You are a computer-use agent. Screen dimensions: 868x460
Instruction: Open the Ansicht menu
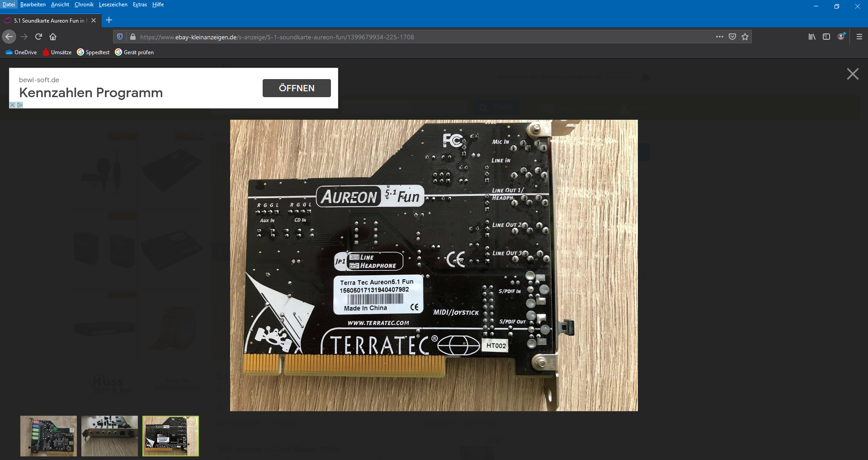(60, 5)
